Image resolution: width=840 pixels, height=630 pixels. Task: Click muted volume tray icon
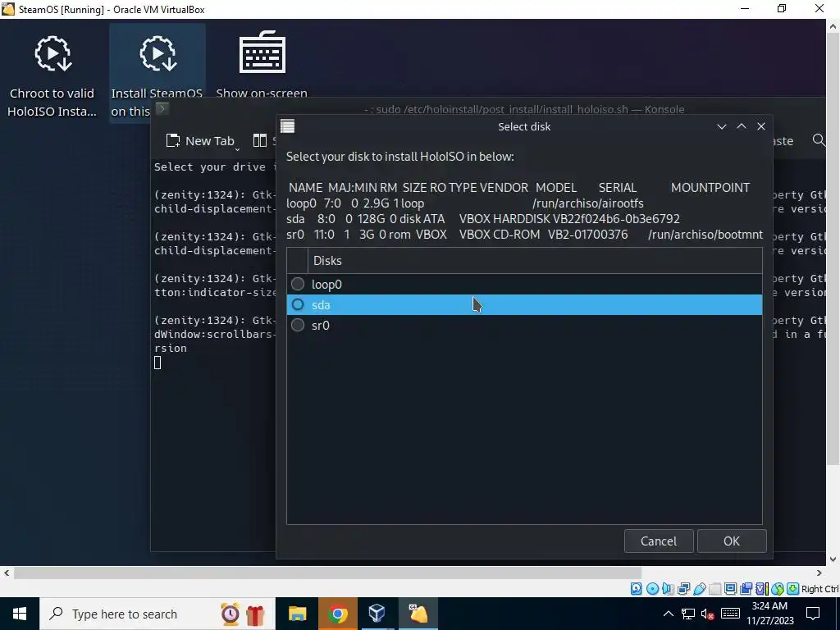pos(708,614)
